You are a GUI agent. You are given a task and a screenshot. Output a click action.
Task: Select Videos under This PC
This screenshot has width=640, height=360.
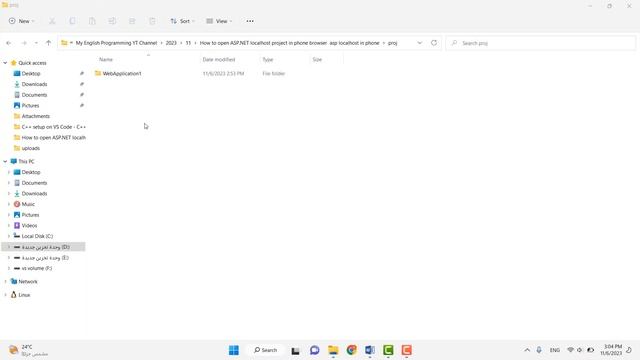coord(29,225)
